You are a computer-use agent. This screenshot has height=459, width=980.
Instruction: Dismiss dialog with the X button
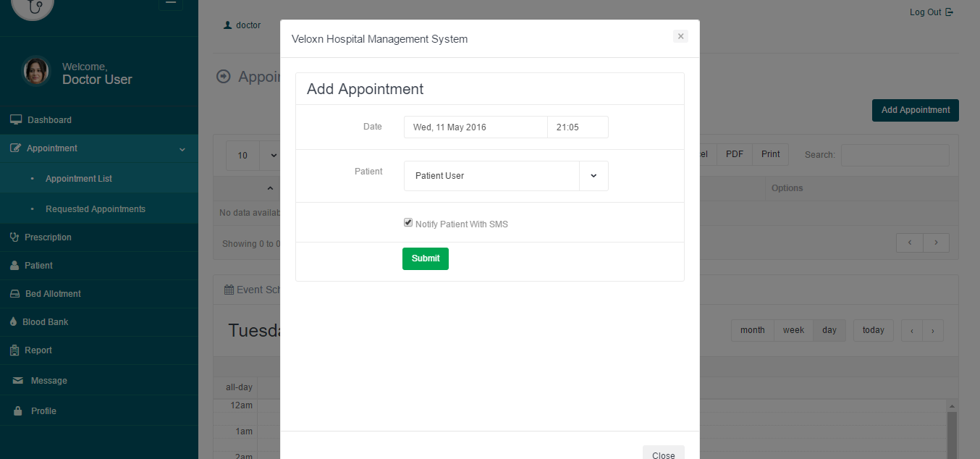pyautogui.click(x=680, y=36)
